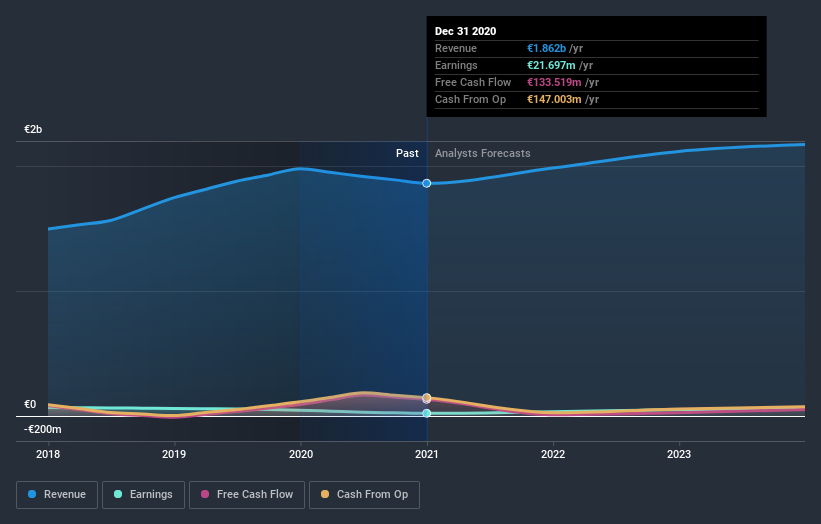The width and height of the screenshot is (821, 524).
Task: Click the €133.519m free cash flow value
Action: 554,82
